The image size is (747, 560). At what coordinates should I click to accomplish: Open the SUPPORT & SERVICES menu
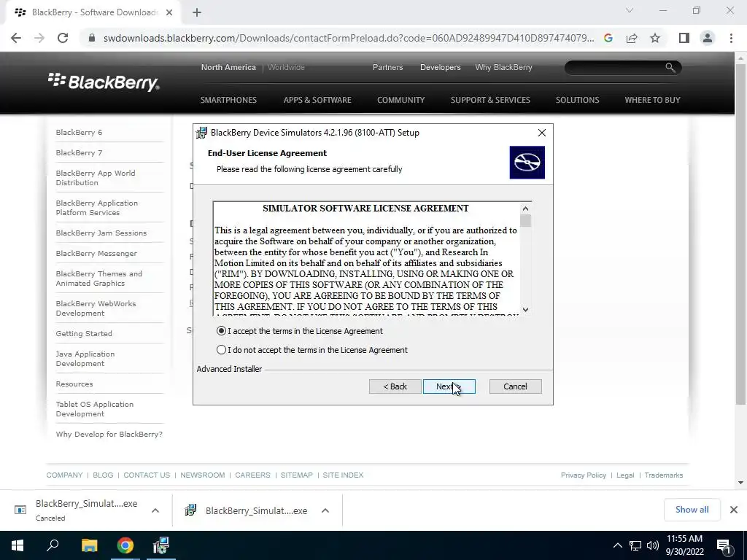(490, 100)
